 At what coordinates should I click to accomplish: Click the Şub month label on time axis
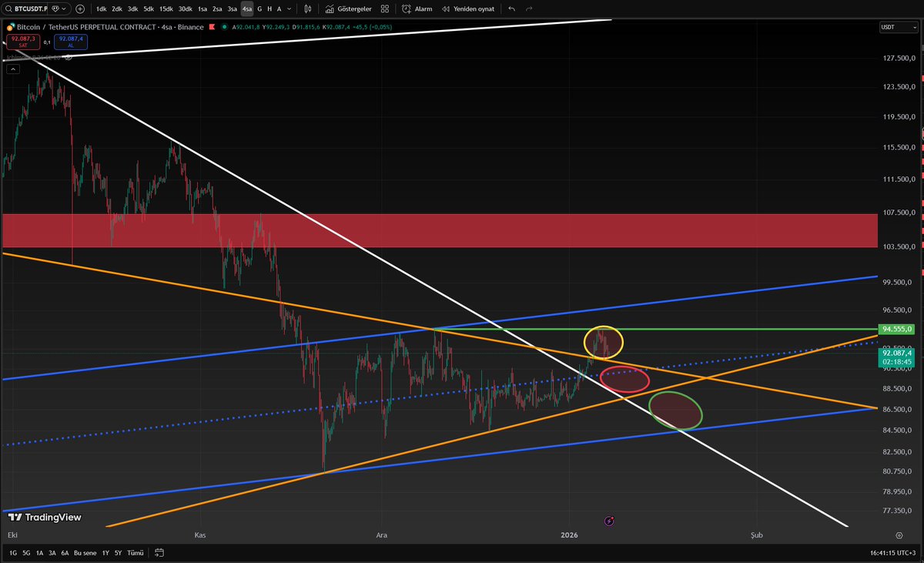click(756, 534)
